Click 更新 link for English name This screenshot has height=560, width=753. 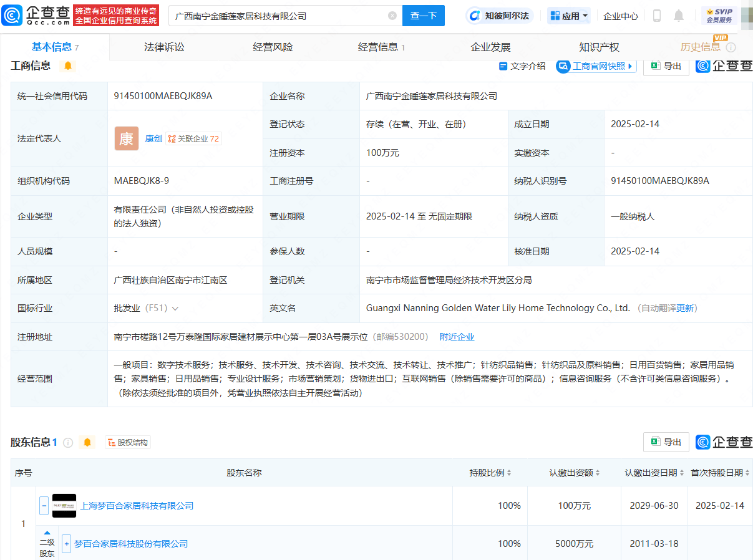tap(685, 308)
